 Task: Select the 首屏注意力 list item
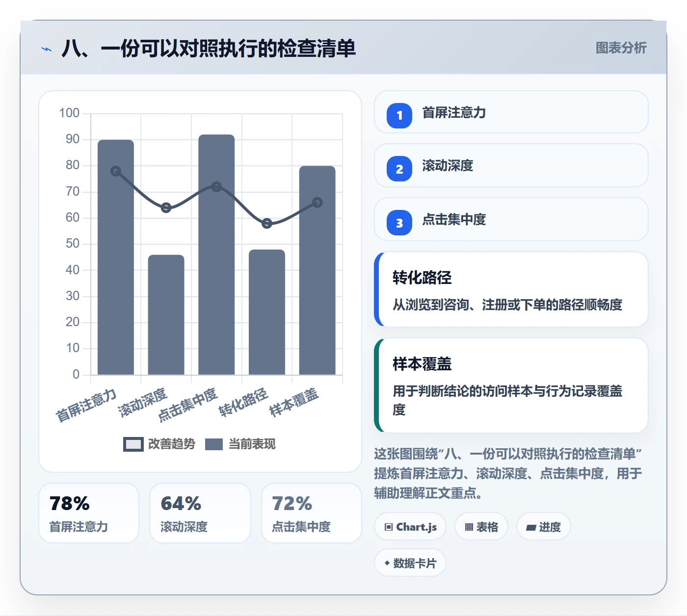click(511, 112)
